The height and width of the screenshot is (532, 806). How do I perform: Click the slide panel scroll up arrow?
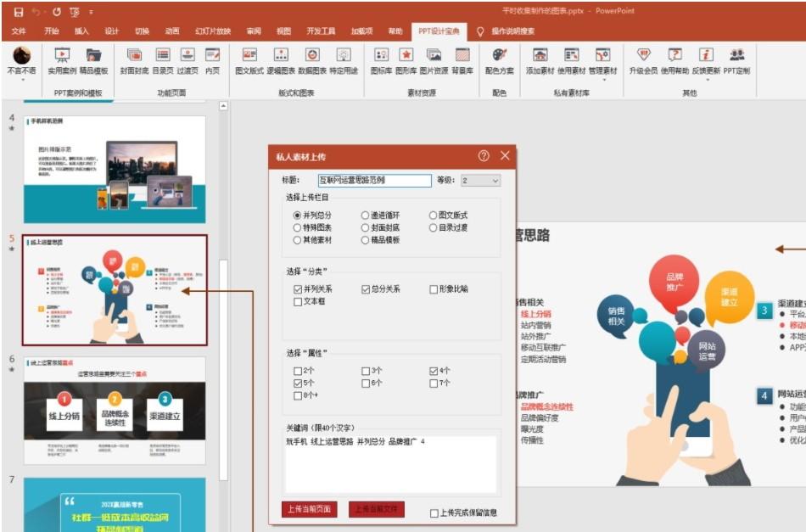click(224, 106)
